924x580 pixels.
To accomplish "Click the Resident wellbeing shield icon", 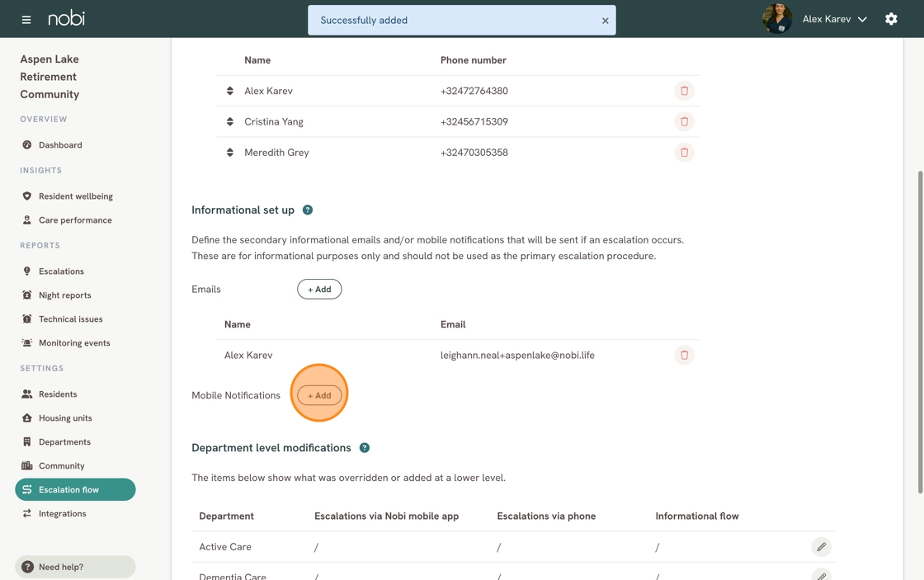I will [x=27, y=196].
